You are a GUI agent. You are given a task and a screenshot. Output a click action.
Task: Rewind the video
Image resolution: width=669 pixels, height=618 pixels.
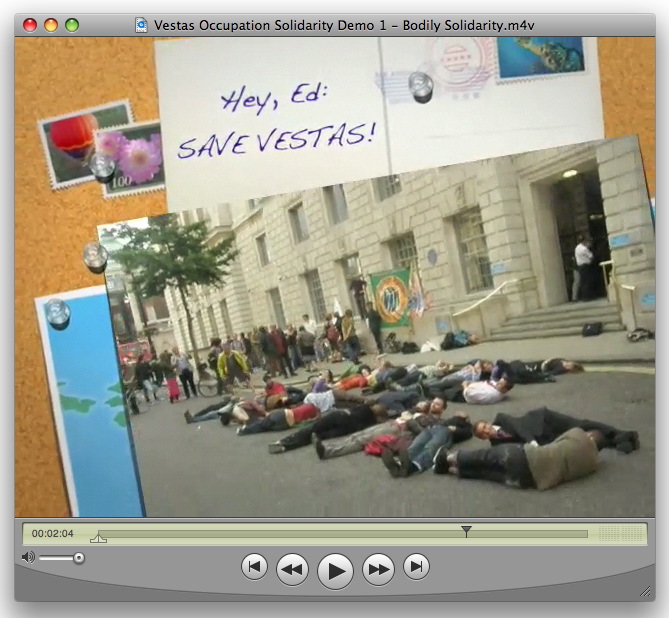tap(292, 569)
